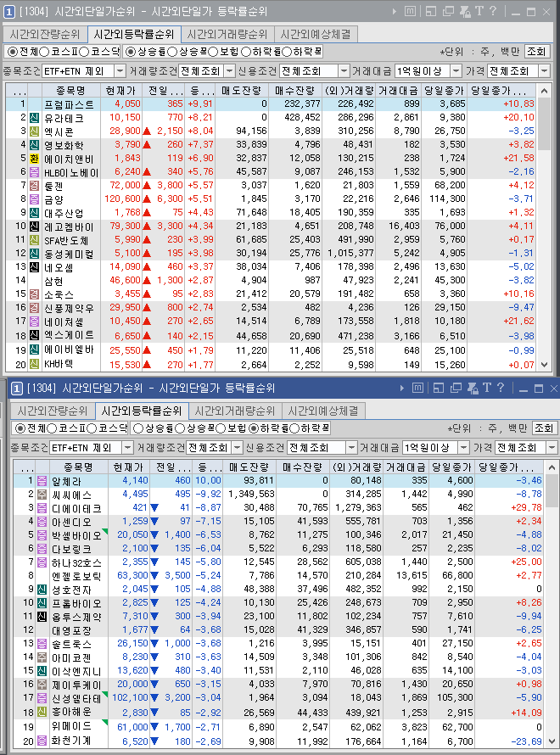Toggle the pin-lock icon in lower window title bar
The height and width of the screenshot is (755, 560).
(473, 388)
